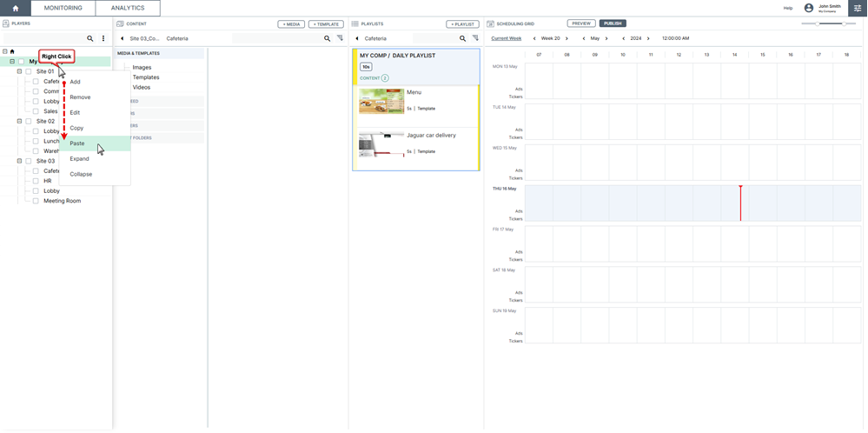Go to the next year after 2024
This screenshot has height=433, width=868.
(648, 39)
